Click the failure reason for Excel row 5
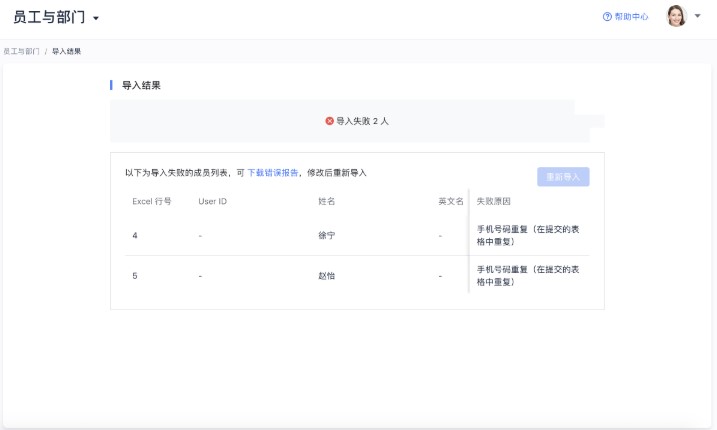 click(530, 275)
